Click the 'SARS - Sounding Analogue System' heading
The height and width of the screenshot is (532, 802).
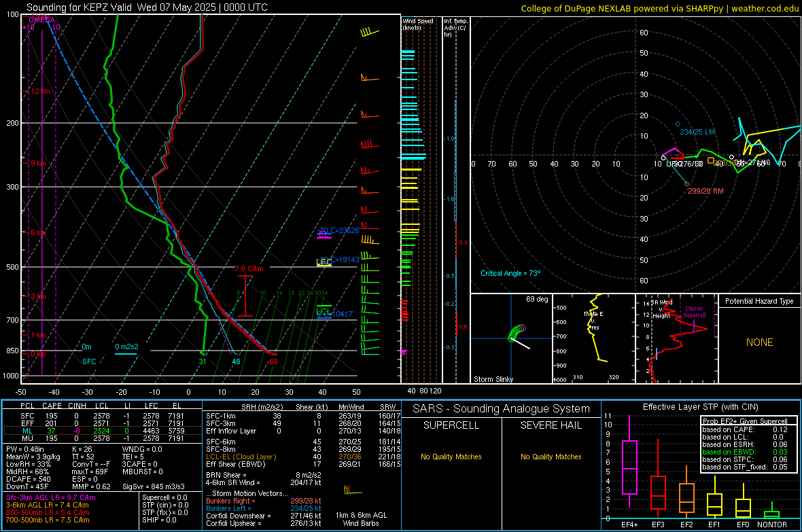501,409
